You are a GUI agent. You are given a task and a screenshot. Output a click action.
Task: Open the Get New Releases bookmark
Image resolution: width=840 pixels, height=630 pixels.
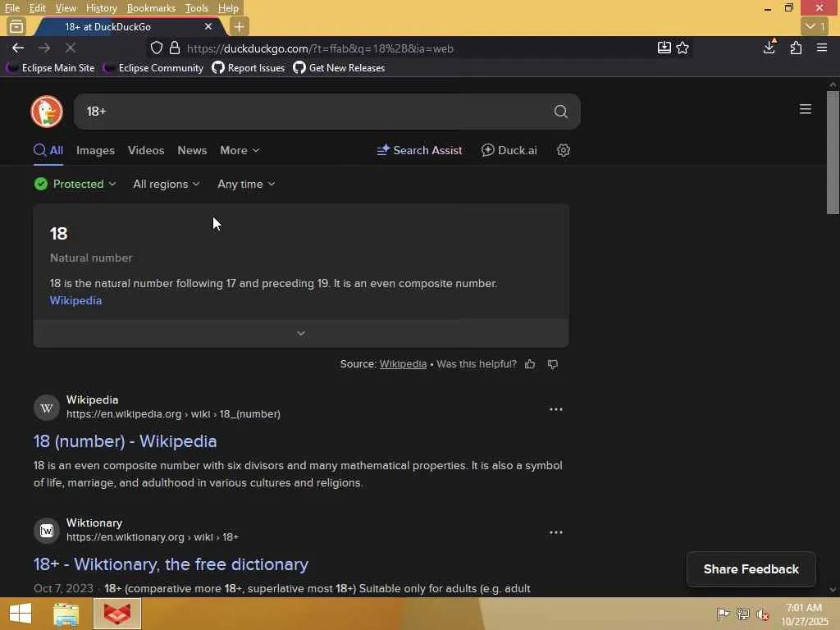click(339, 68)
